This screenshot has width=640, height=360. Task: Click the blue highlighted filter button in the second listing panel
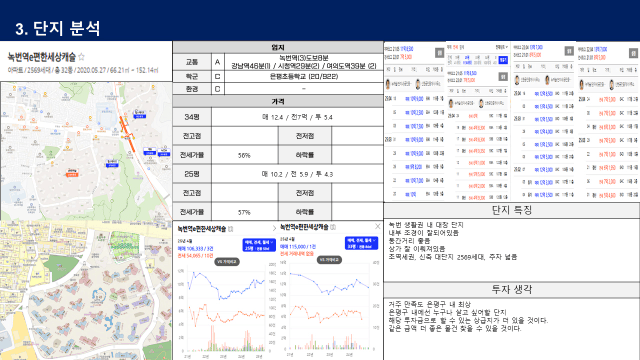(503, 60)
